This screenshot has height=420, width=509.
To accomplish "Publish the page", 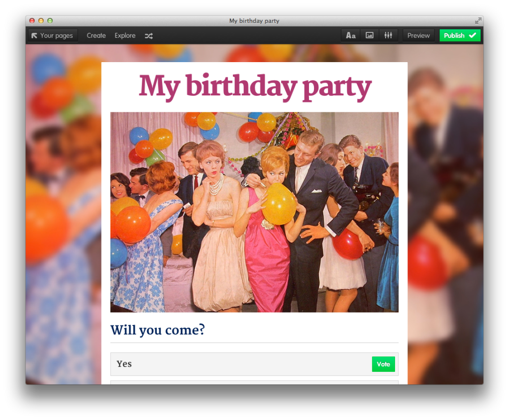I will (460, 35).
